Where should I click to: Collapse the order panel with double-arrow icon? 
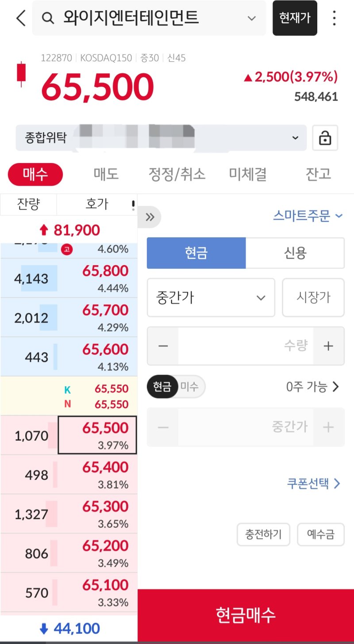click(150, 217)
